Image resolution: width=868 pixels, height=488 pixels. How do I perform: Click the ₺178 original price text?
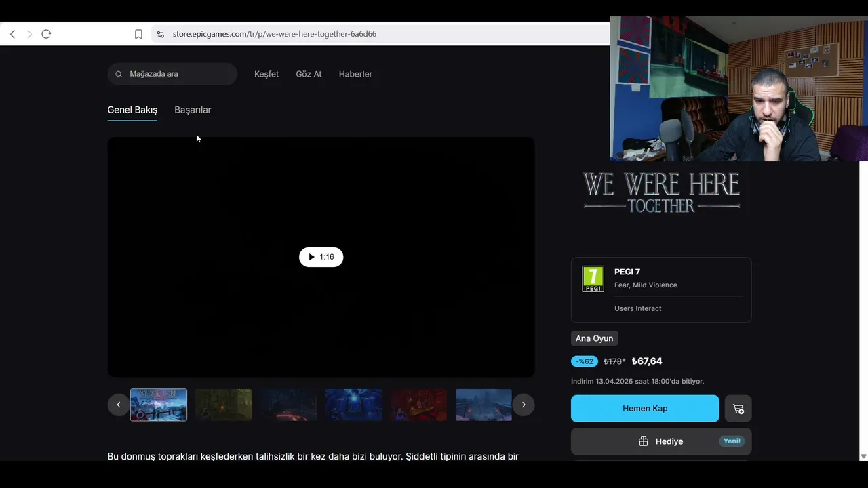(614, 361)
